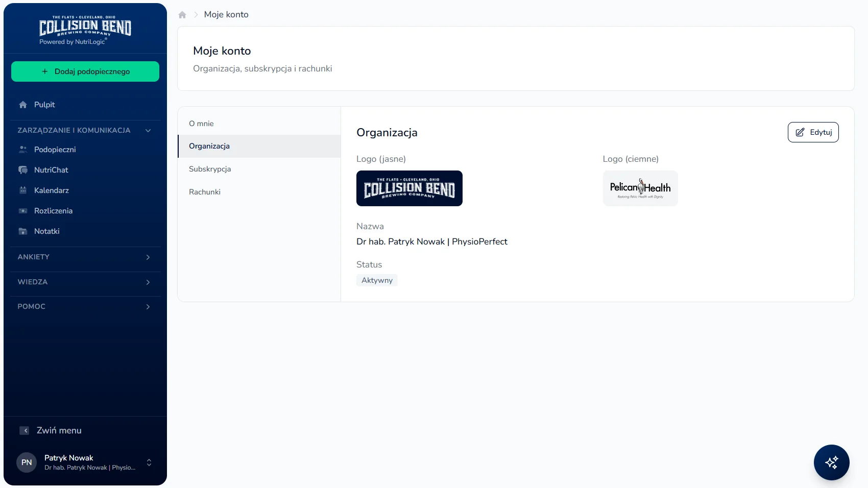Click the Pulpit house icon in sidebar
This screenshot has height=488, width=868.
[23, 105]
